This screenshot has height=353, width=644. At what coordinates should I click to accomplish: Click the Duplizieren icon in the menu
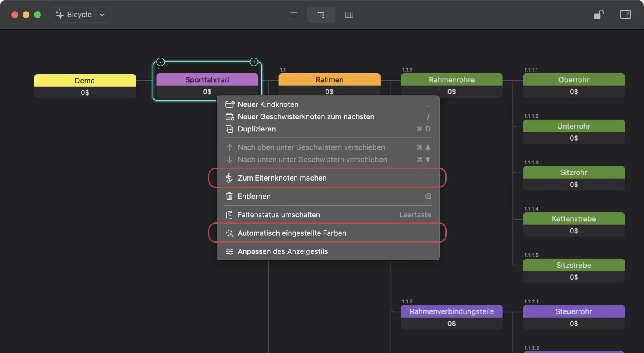(x=229, y=129)
